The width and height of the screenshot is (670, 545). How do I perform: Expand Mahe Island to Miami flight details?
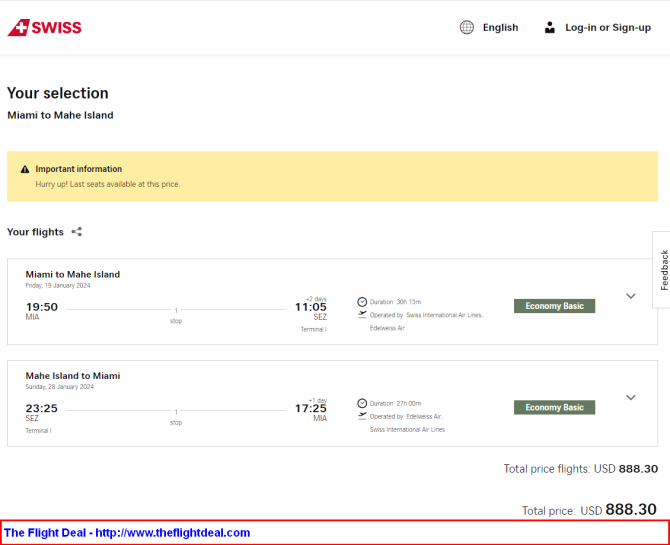[x=631, y=398]
